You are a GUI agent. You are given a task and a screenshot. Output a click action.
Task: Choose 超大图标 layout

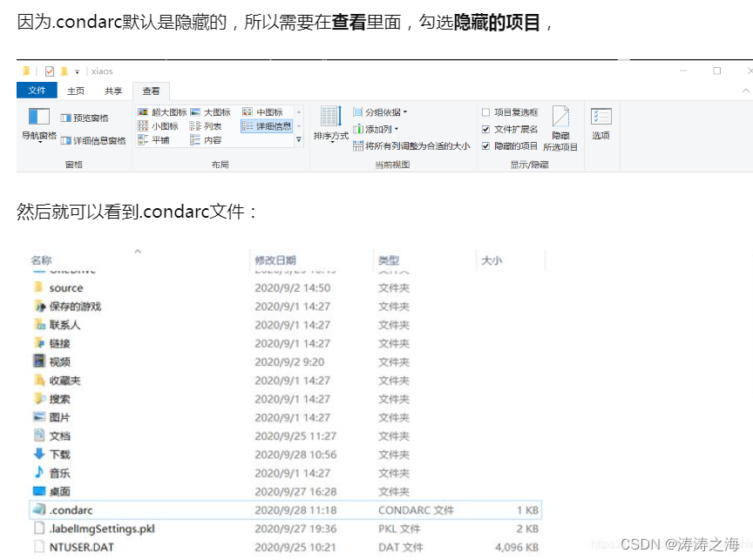point(162,112)
